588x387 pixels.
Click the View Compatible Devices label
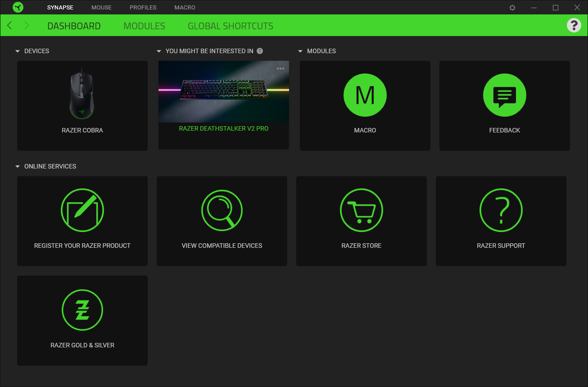222,246
